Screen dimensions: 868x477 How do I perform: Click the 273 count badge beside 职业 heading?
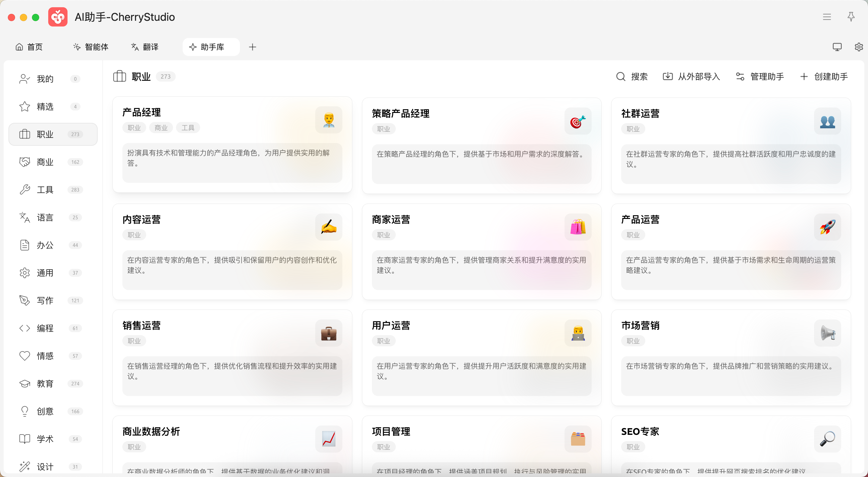click(165, 77)
